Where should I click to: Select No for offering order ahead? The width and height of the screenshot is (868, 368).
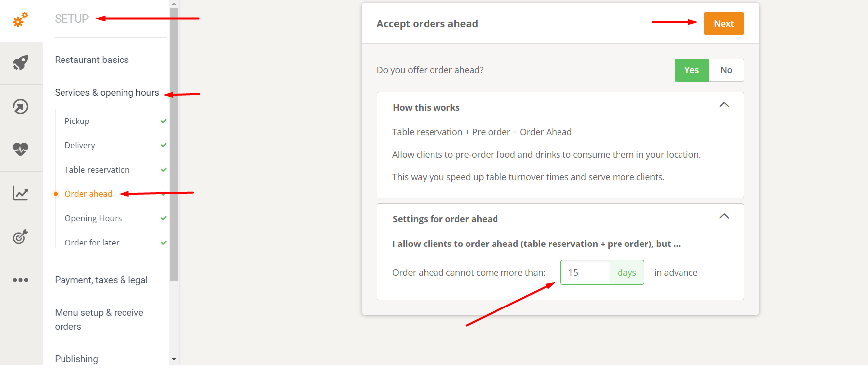point(726,70)
